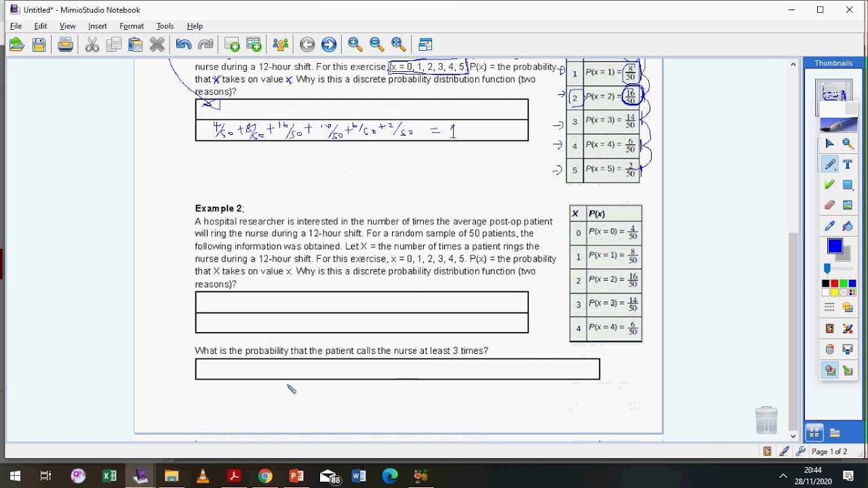Pick the eyedropper color picker tool
This screenshot has width=868, height=488.
click(x=829, y=226)
